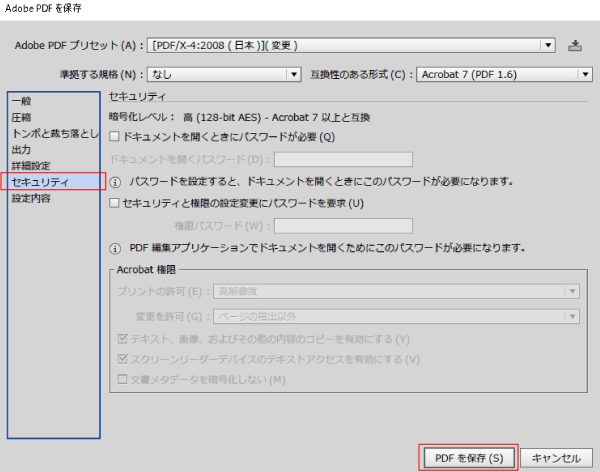Screen dimensions: 600x472
Task: Open the 準拠する規格 dropdown
Action: pyautogui.click(x=224, y=74)
